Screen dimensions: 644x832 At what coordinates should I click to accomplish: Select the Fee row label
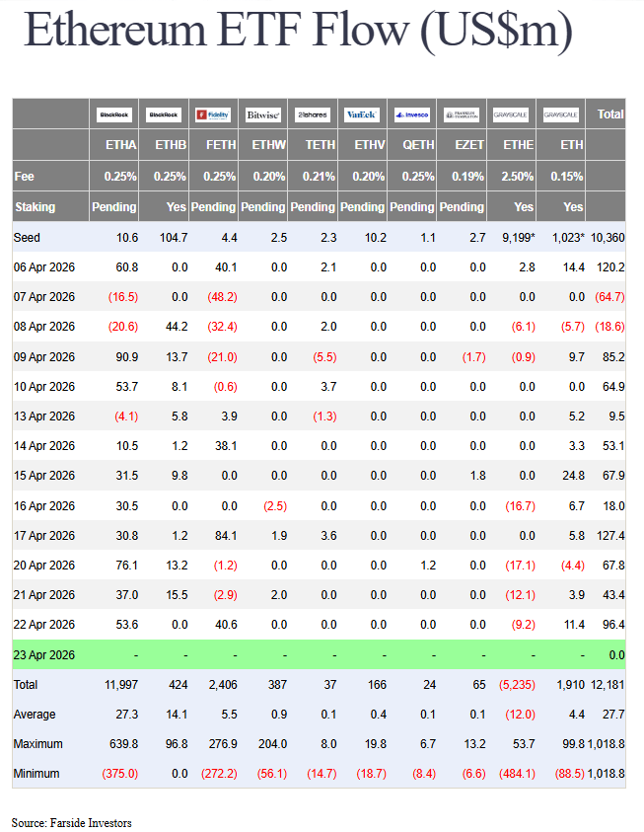(25, 177)
